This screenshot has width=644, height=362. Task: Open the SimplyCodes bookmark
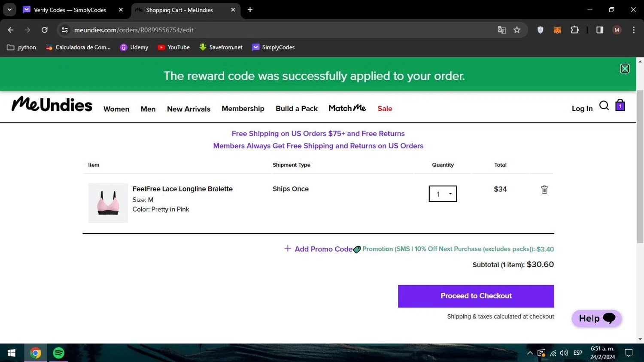[x=273, y=47]
